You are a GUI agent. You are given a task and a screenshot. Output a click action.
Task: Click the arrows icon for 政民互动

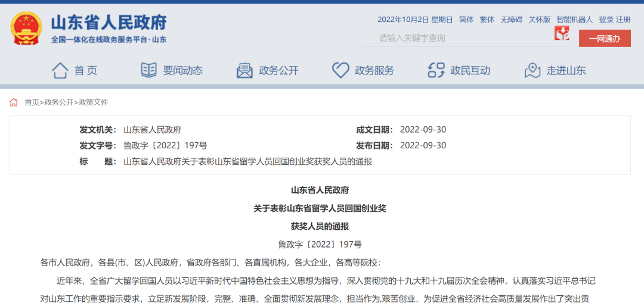point(436,70)
